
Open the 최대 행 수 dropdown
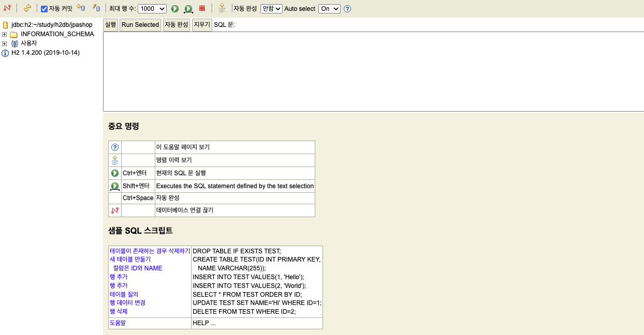coord(152,9)
